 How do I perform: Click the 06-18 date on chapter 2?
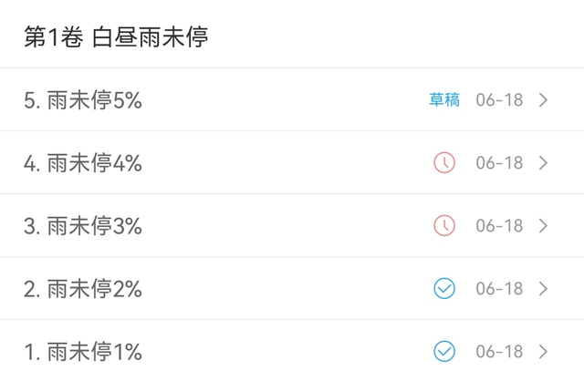(499, 289)
